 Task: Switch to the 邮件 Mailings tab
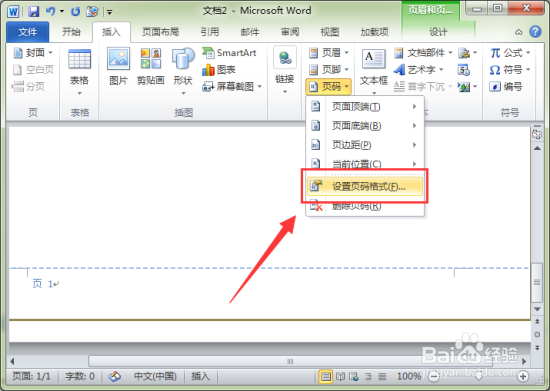click(250, 32)
